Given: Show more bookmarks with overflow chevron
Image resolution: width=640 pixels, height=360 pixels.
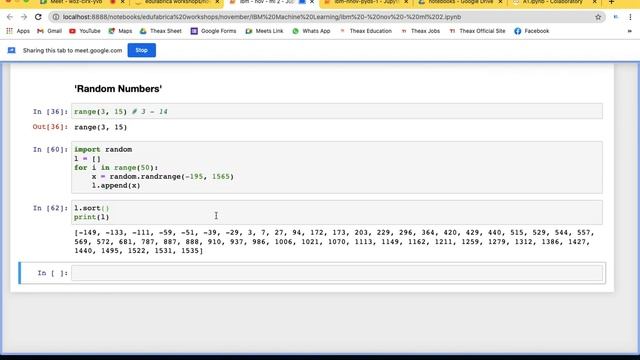Looking at the screenshot, I should point(629,31).
